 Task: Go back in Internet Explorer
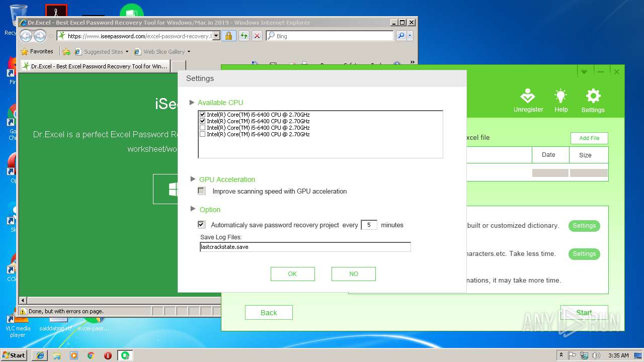26,36
